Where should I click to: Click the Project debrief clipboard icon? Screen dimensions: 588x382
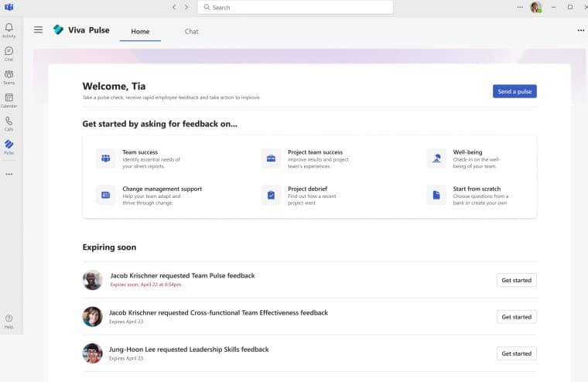[271, 195]
